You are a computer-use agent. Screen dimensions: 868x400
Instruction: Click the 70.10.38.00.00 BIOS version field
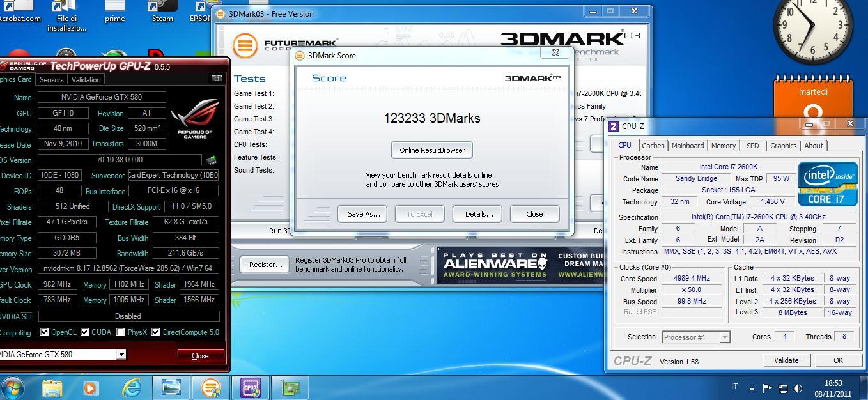pos(120,160)
